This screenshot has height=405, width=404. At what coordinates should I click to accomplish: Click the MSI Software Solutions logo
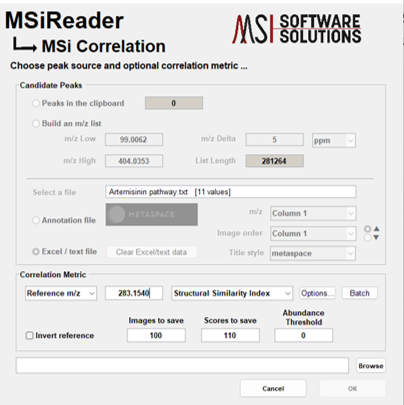point(297,29)
